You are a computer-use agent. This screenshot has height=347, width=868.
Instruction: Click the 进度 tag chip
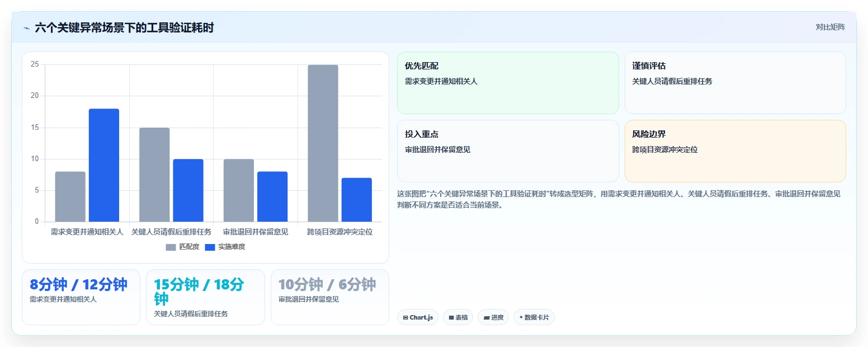tap(493, 317)
